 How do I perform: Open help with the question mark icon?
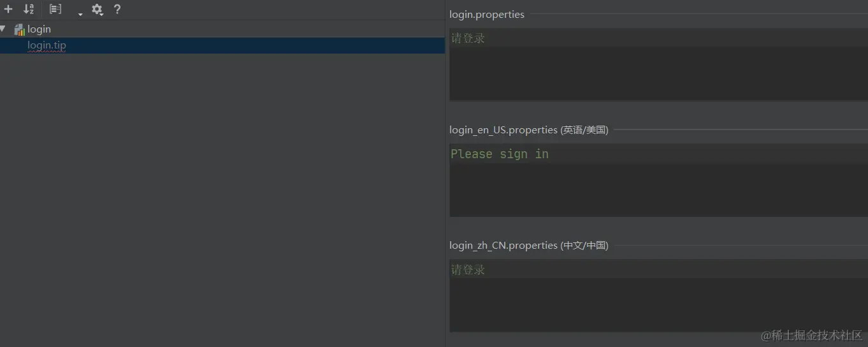pos(117,10)
